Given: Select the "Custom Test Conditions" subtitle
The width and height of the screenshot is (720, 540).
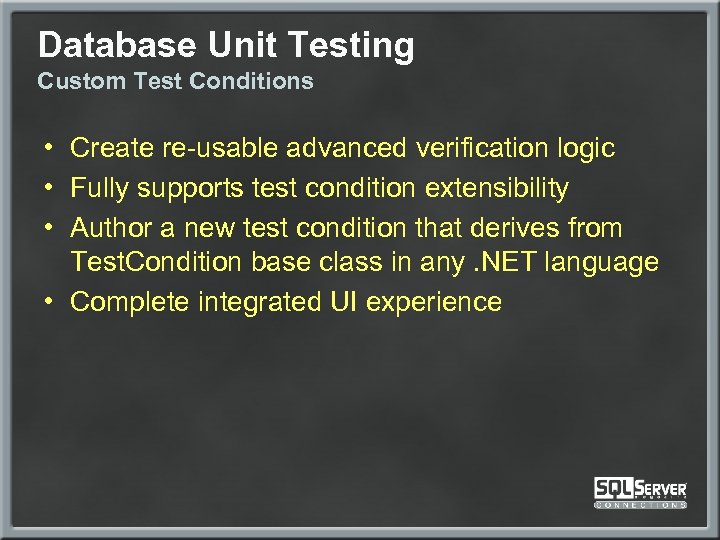Looking at the screenshot, I should (175, 81).
